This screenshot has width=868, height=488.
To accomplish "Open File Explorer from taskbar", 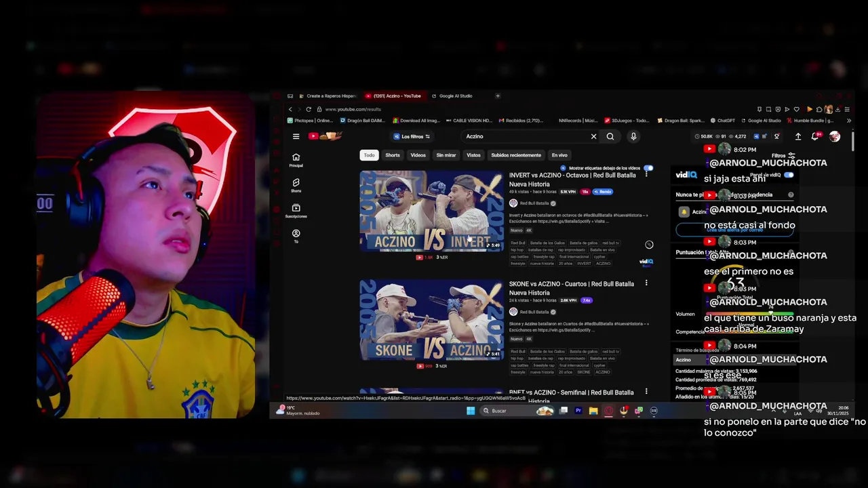I will [593, 411].
